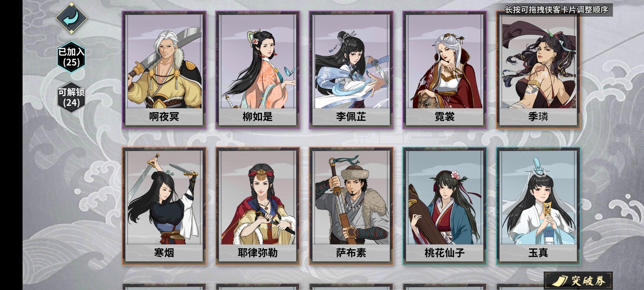
Task: Tap the 桃花仙子 name label
Action: (445, 253)
